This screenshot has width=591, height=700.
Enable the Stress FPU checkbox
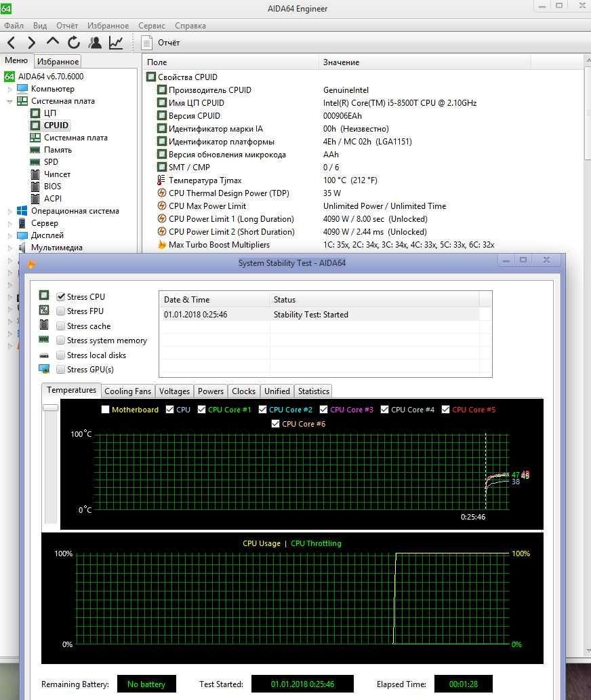pyautogui.click(x=61, y=311)
